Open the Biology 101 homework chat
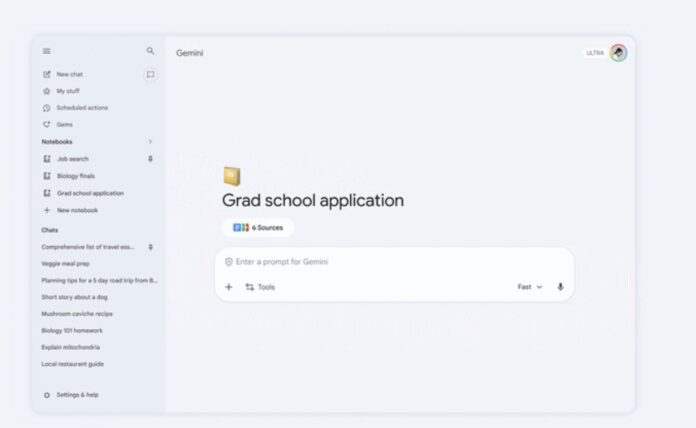The width and height of the screenshot is (696, 428). [x=72, y=331]
